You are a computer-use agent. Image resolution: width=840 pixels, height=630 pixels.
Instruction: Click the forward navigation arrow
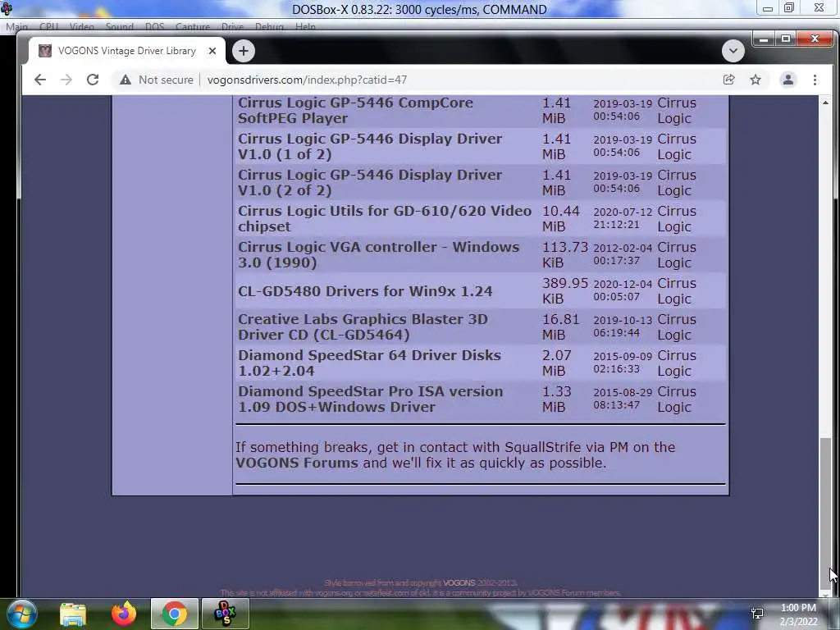tap(66, 80)
